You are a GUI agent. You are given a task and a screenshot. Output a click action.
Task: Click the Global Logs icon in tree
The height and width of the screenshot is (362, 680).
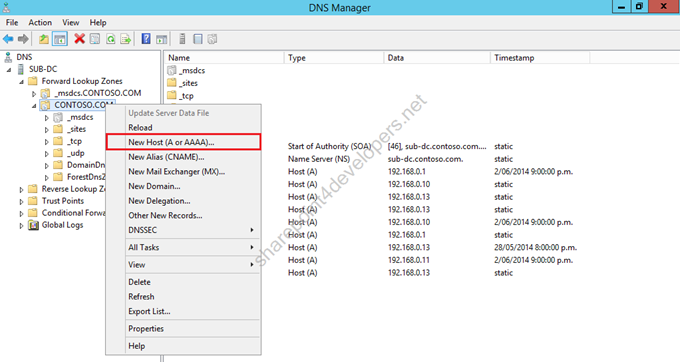pyautogui.click(x=33, y=225)
